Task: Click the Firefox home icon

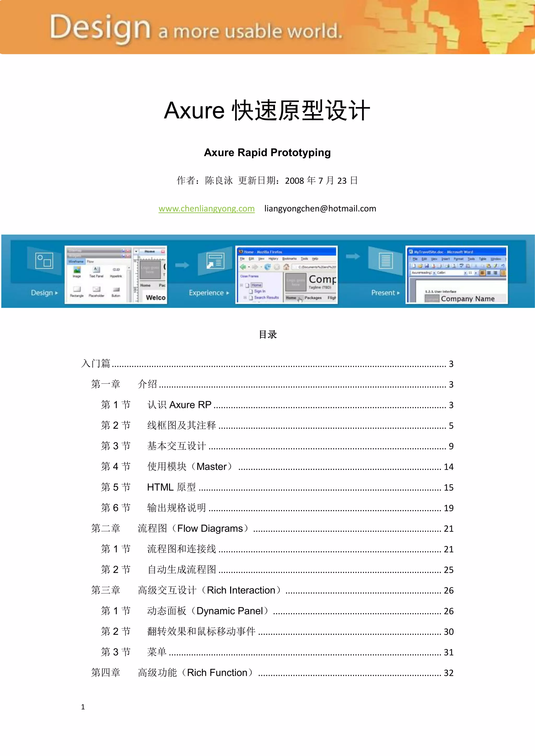Action: pos(286,267)
